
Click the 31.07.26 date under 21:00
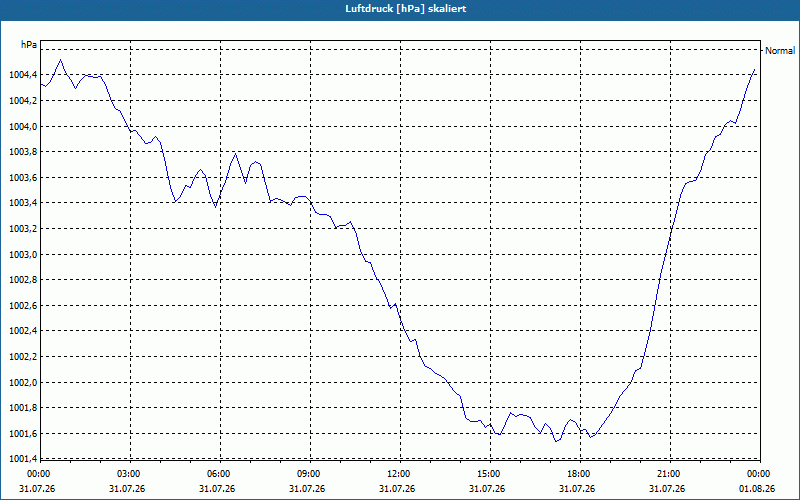[x=667, y=489]
